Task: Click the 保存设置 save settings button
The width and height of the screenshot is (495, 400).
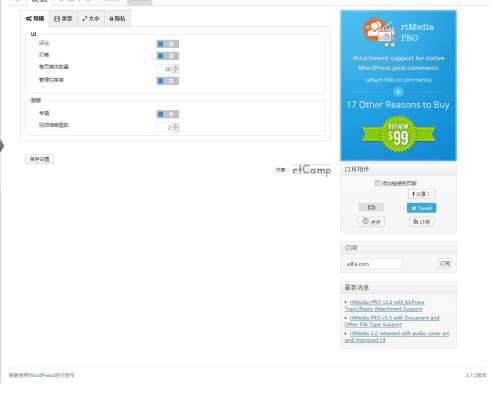Action: (x=39, y=159)
